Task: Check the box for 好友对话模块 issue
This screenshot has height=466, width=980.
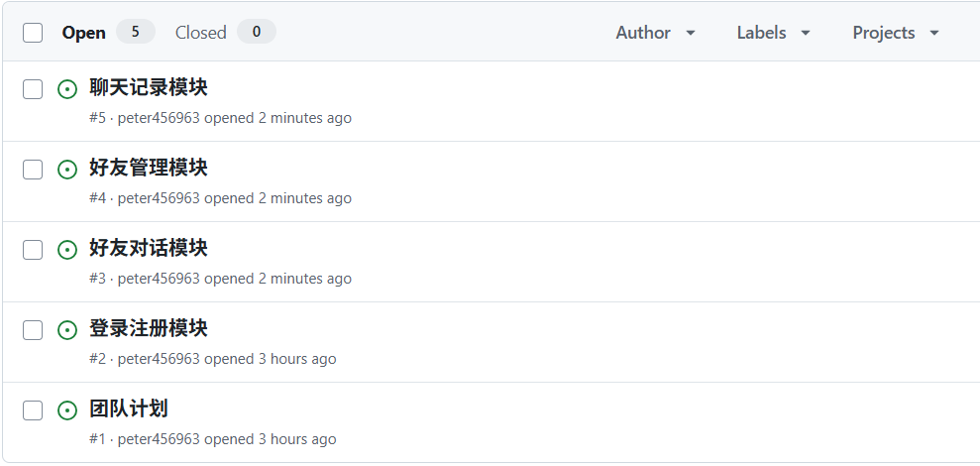Action: pyautogui.click(x=33, y=250)
